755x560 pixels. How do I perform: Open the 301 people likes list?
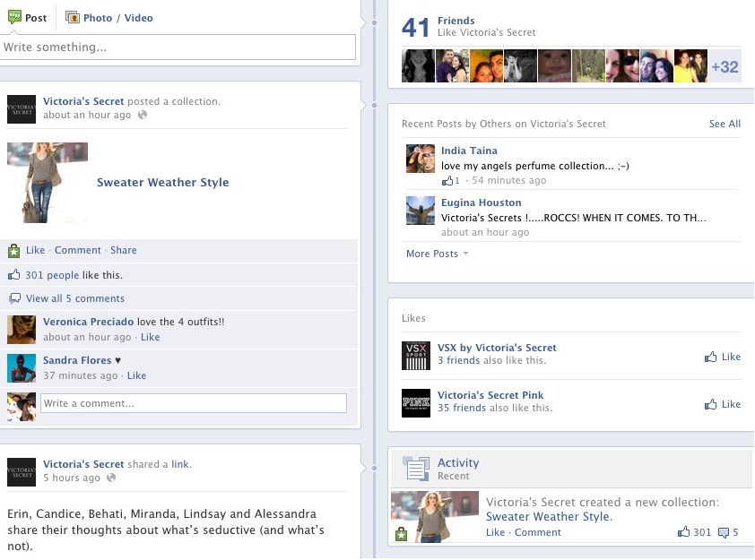pos(52,275)
